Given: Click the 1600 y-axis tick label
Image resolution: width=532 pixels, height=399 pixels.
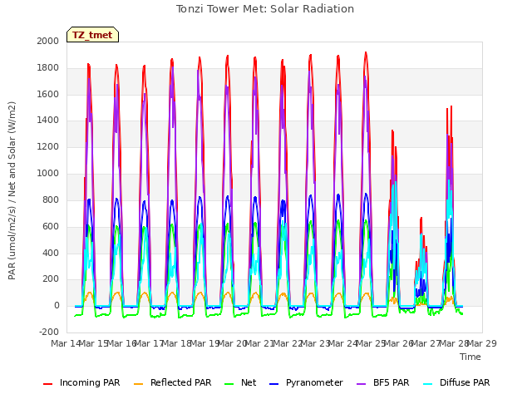Looking at the screenshot, I should [x=48, y=94].
